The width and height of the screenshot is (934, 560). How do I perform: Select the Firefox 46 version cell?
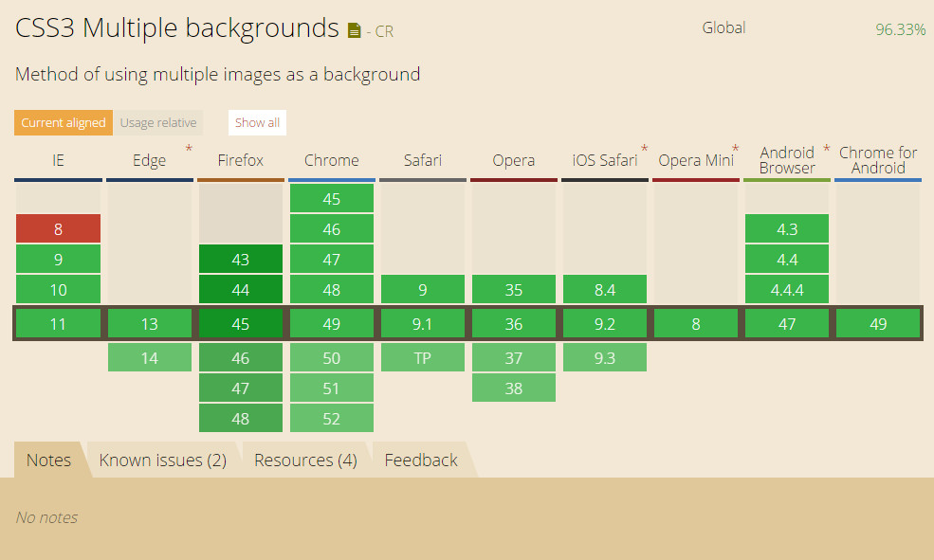[240, 357]
